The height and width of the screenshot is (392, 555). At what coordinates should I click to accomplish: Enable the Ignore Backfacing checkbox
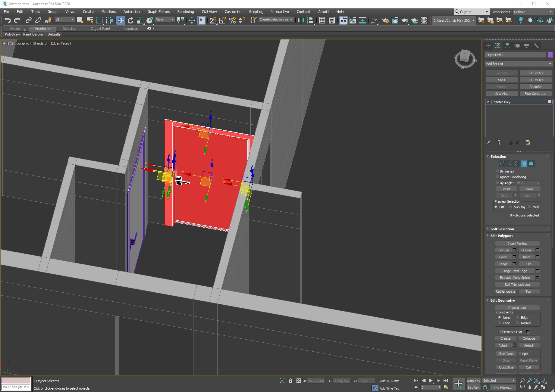click(x=498, y=177)
